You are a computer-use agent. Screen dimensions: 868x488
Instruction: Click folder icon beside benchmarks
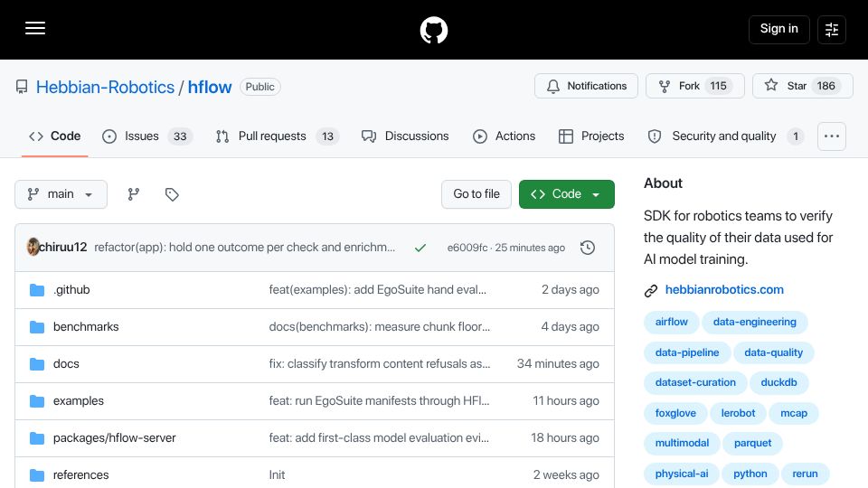(x=36, y=327)
